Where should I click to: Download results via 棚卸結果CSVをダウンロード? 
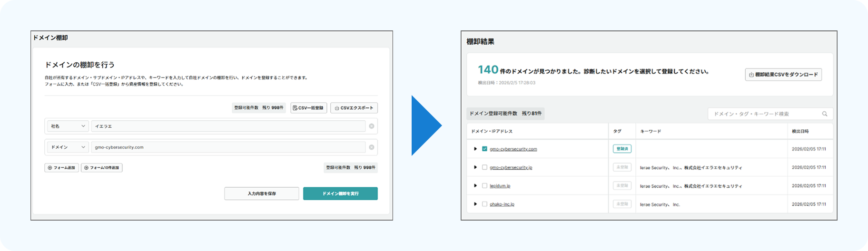point(783,75)
